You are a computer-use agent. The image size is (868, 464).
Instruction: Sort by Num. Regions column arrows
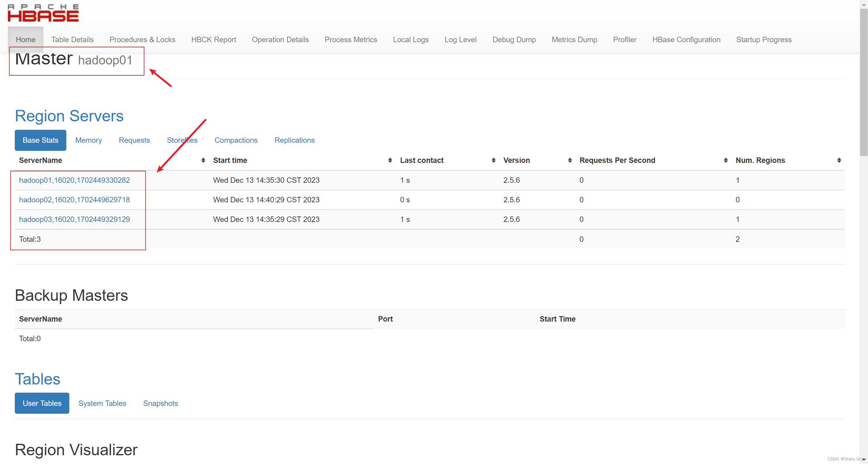[x=839, y=160]
